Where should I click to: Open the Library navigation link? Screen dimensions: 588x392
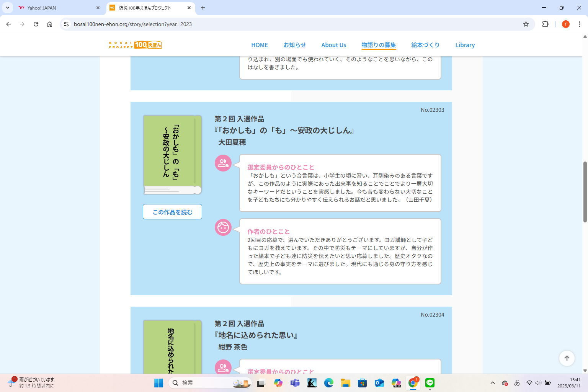pyautogui.click(x=465, y=45)
